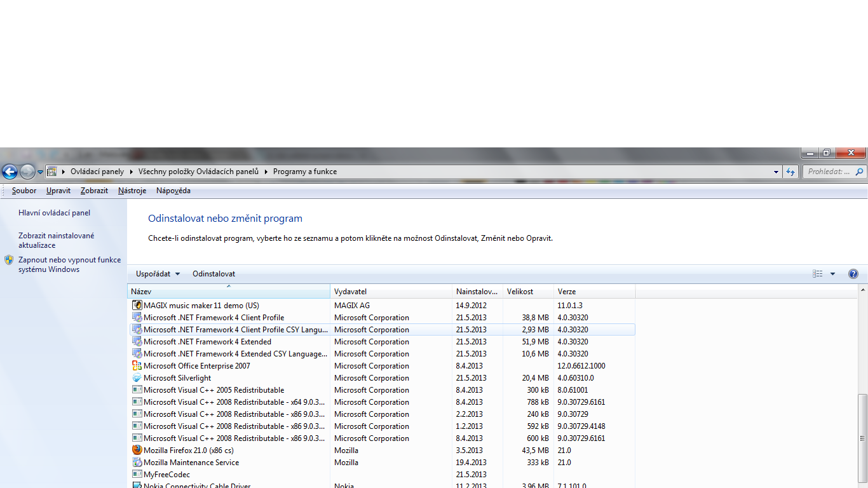Open the Uspořádat dropdown menu
This screenshot has height=488, width=868.
pyautogui.click(x=158, y=274)
